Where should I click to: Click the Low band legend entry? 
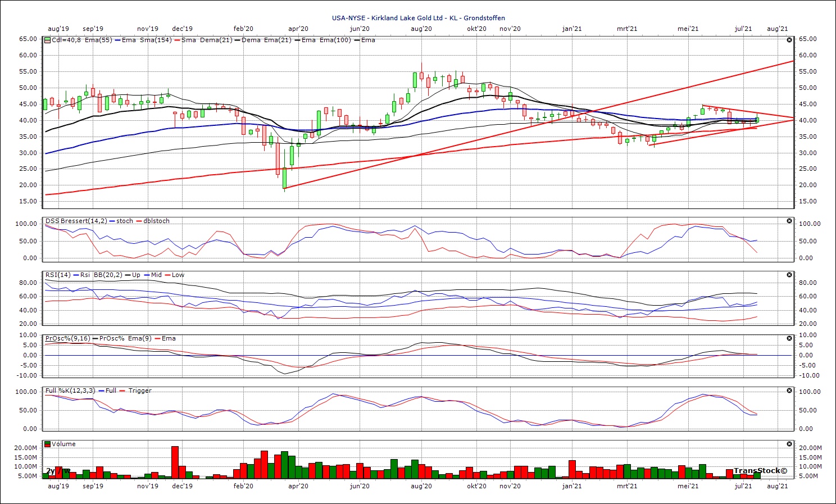174,275
